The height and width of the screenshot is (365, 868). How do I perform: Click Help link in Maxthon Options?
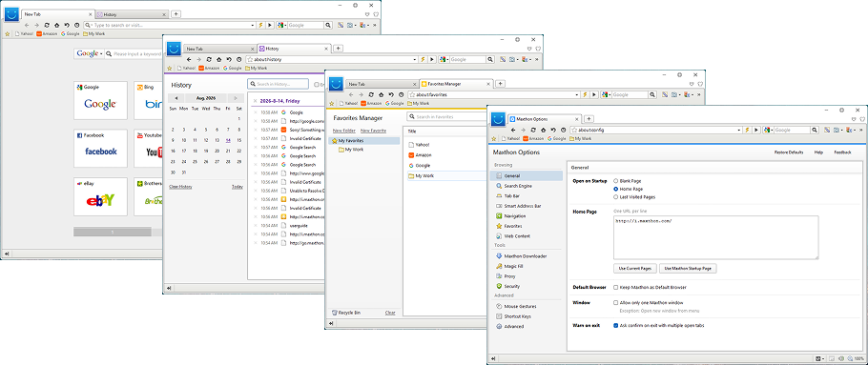pos(818,152)
